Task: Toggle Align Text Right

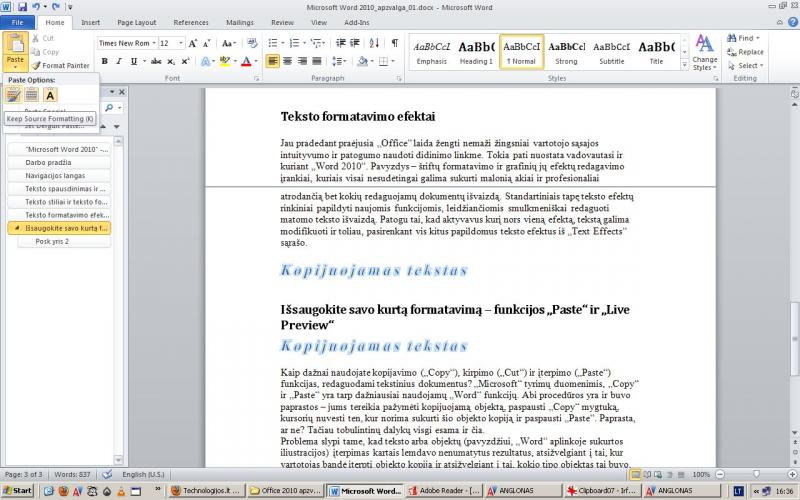Action: (302, 61)
